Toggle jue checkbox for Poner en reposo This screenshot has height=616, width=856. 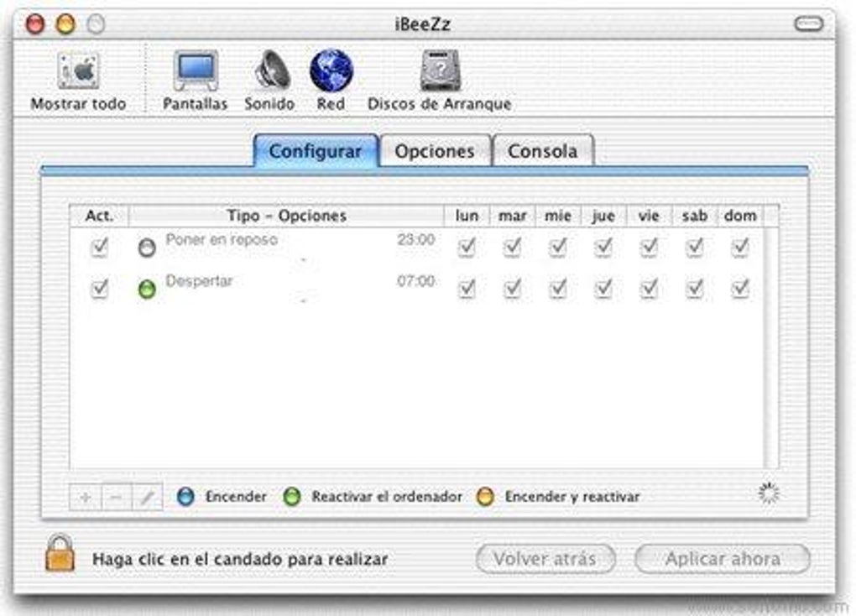click(603, 248)
